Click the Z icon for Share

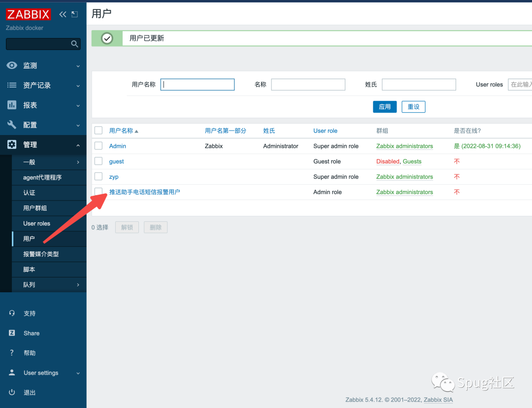tap(12, 333)
